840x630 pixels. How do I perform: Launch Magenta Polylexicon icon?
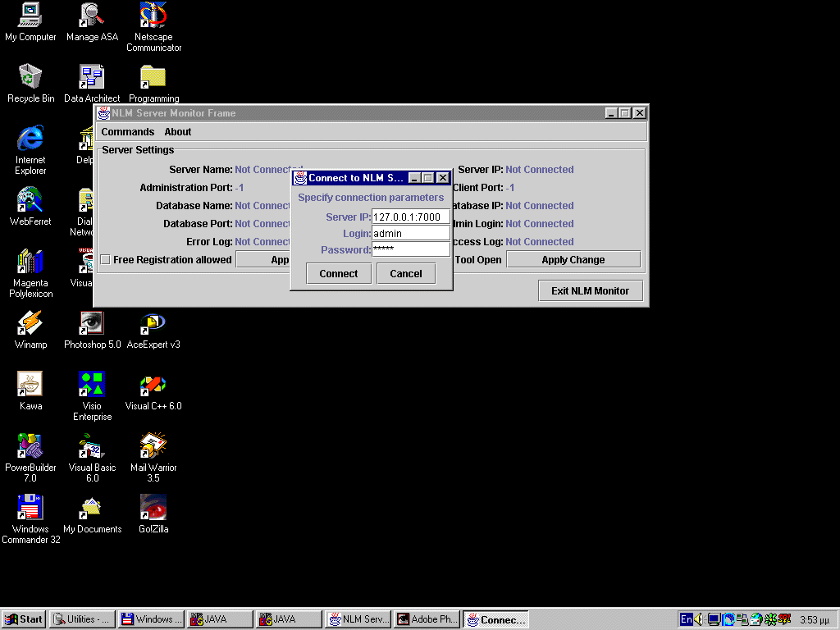click(30, 273)
